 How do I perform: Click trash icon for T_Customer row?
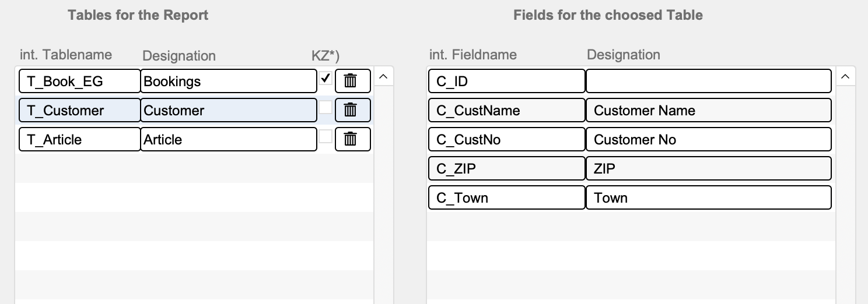(352, 110)
